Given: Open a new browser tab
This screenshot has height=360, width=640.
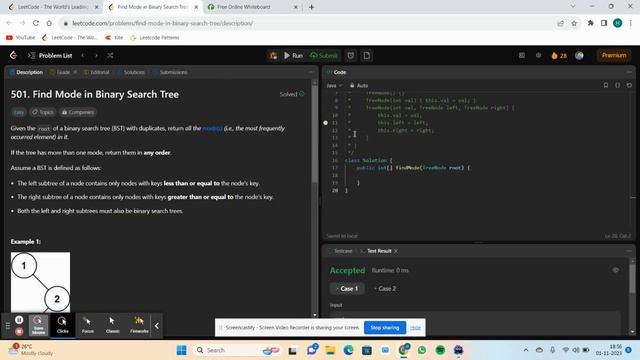Looking at the screenshot, I should coord(311,7).
